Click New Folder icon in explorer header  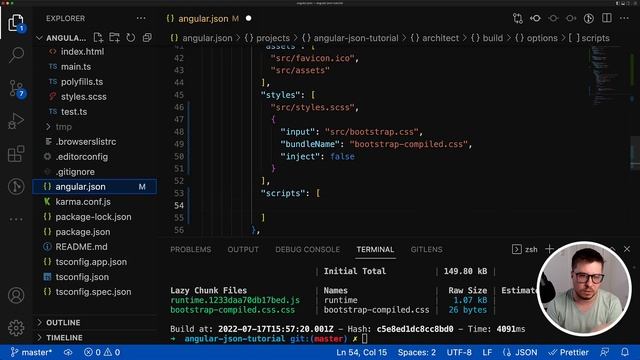click(114, 38)
